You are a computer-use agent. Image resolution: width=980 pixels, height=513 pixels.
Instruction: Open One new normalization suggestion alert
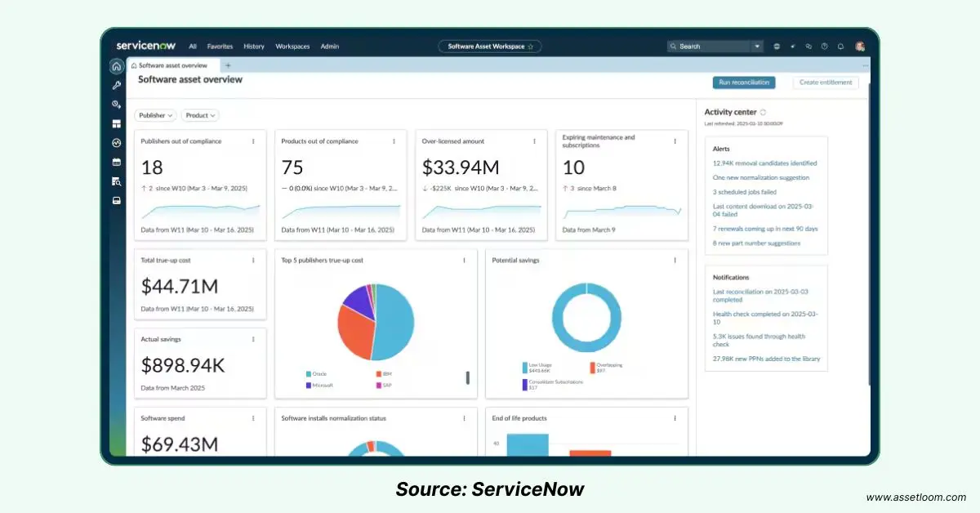tap(761, 177)
